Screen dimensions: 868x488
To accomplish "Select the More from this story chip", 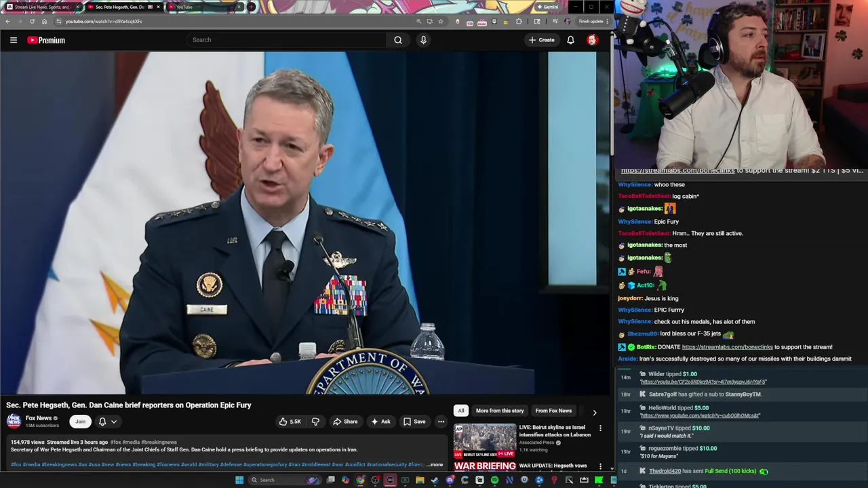I will pos(500,411).
